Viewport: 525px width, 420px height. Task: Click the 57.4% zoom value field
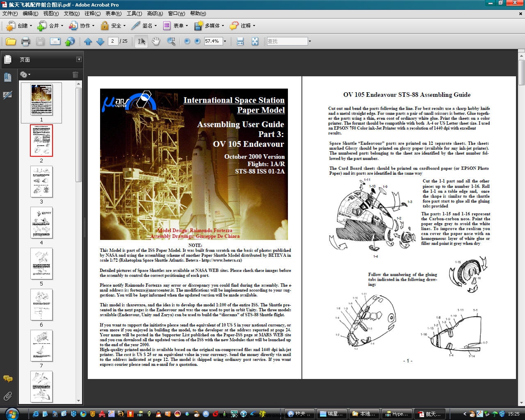click(212, 41)
